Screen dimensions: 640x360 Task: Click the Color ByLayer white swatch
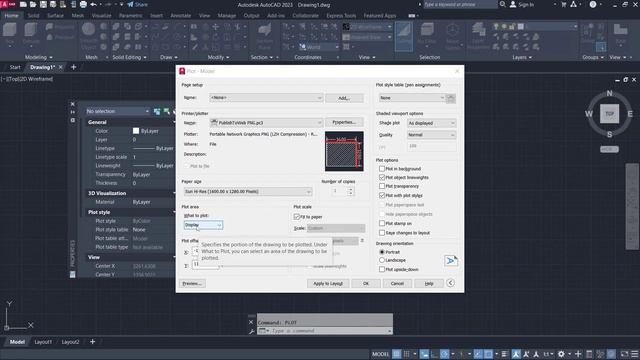point(136,131)
